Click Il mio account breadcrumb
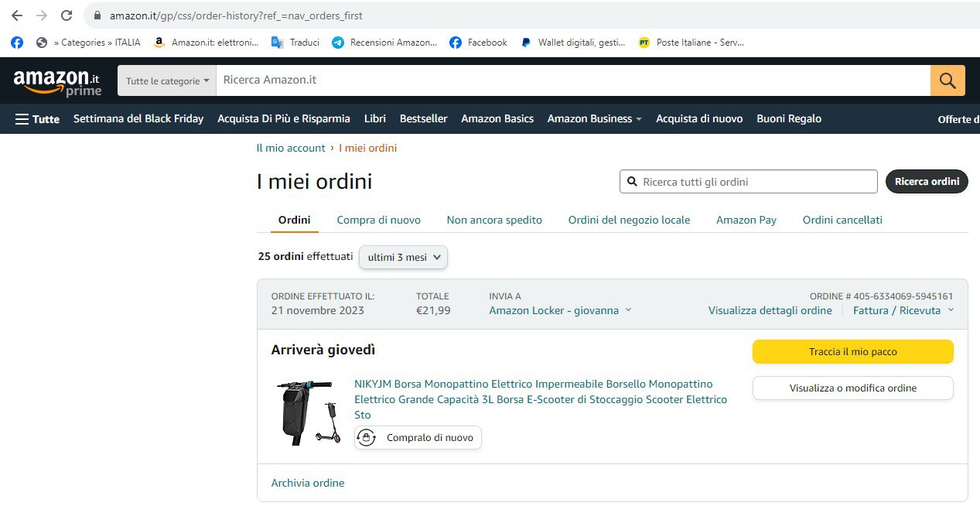Screen dimensions: 980x506 291,148
